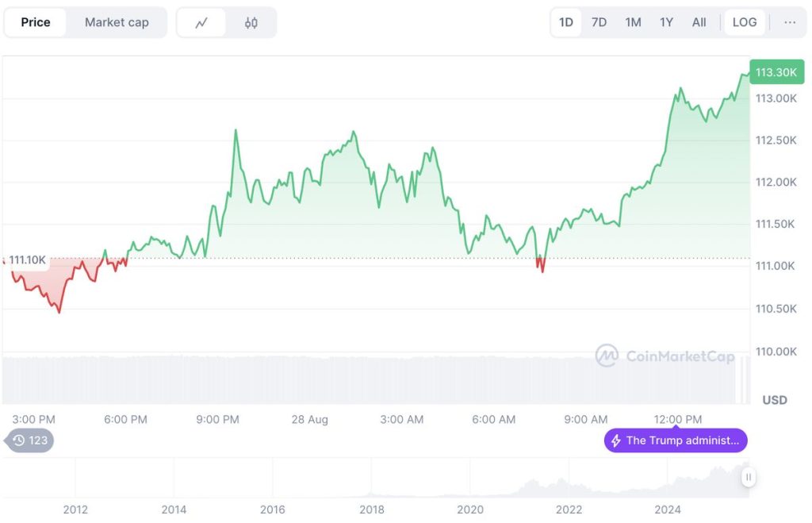Expand the Trump administration news annotation
Viewport: 812px width, 523px height.
coord(682,440)
